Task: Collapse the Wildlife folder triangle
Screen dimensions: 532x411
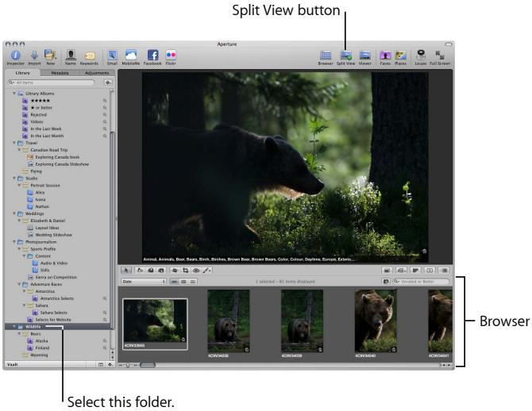Action: 14,327
